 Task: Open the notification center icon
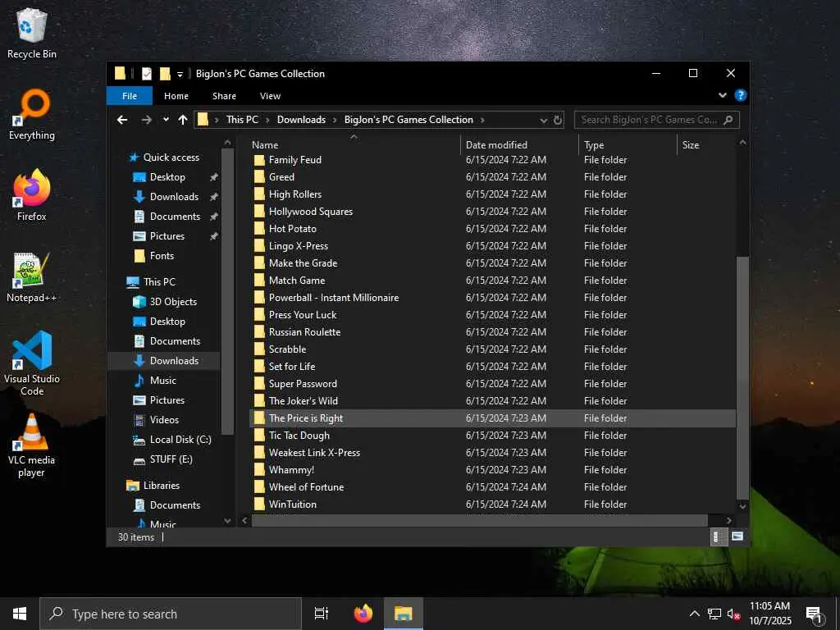815,614
